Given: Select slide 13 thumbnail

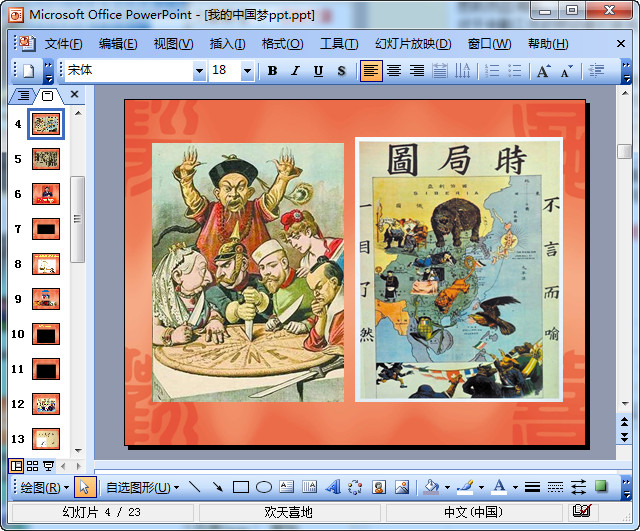Looking at the screenshot, I should pyautogui.click(x=46, y=439).
